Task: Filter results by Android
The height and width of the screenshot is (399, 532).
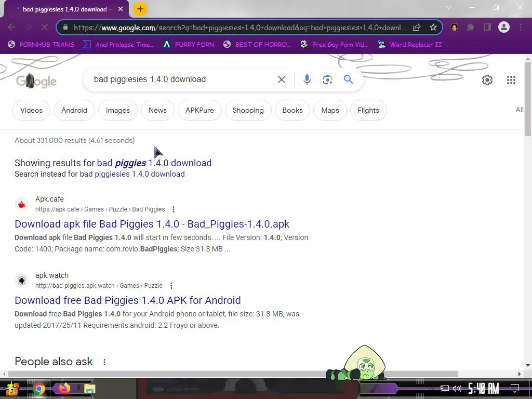Action: (x=74, y=110)
